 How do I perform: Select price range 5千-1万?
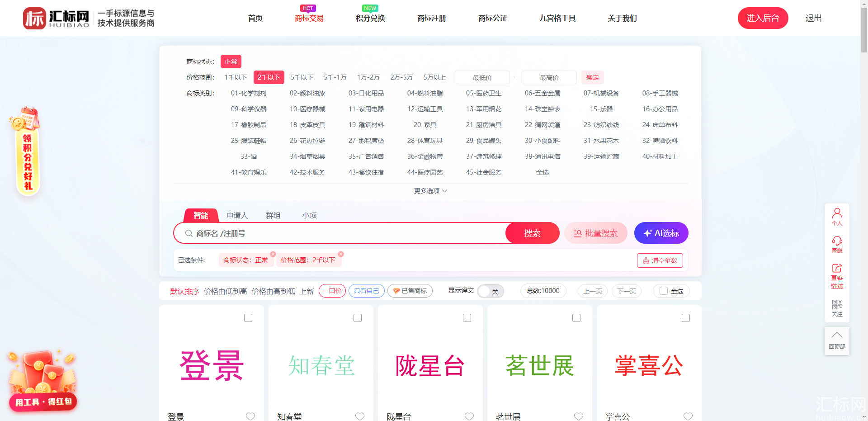pos(335,77)
